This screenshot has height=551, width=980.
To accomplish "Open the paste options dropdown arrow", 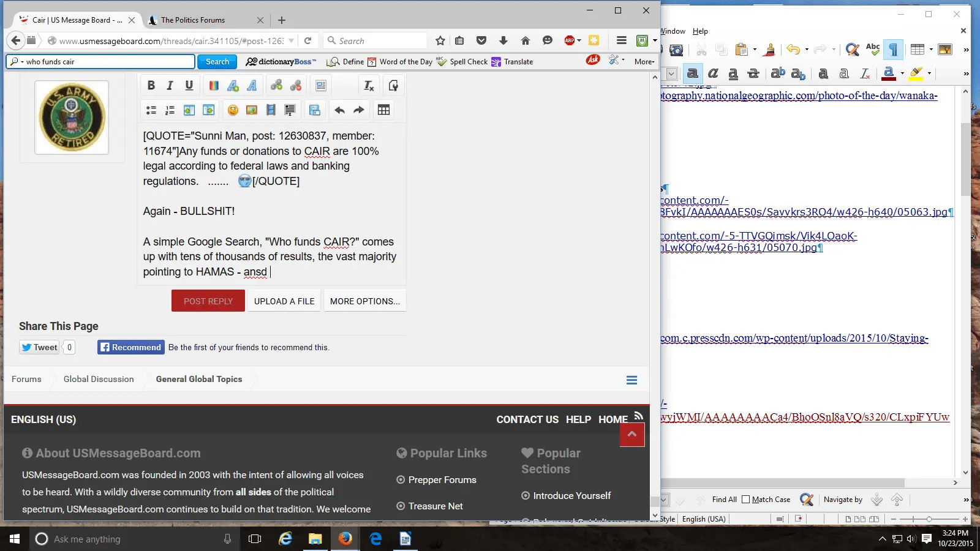I will (755, 50).
